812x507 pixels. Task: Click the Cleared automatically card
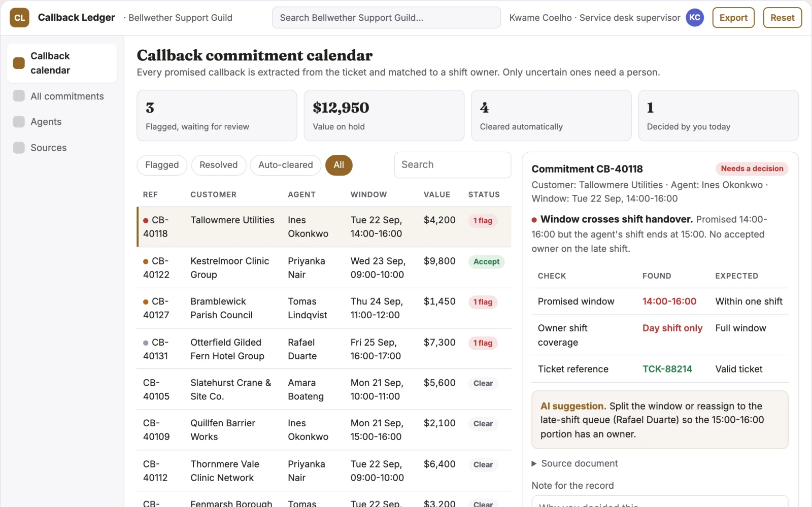pyautogui.click(x=551, y=116)
